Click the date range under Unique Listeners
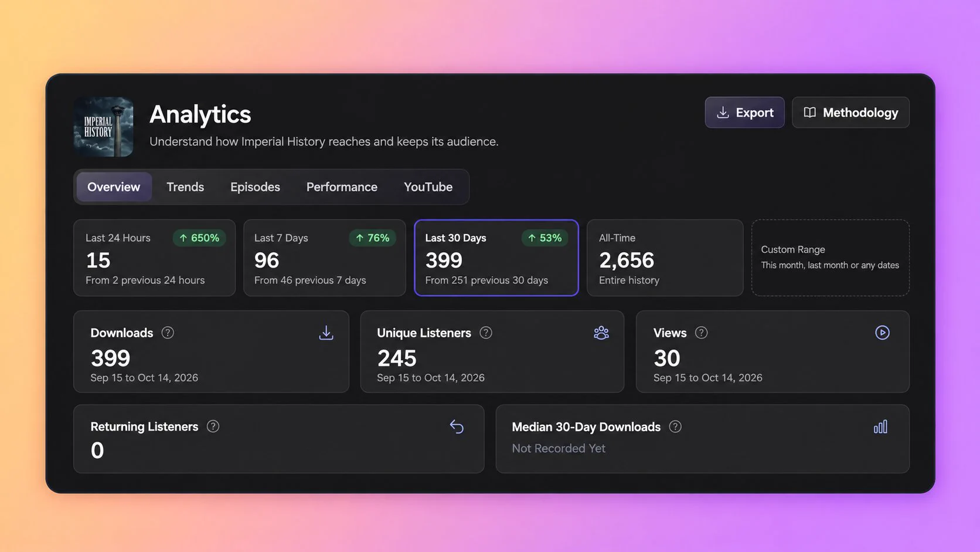980x552 pixels. (431, 378)
